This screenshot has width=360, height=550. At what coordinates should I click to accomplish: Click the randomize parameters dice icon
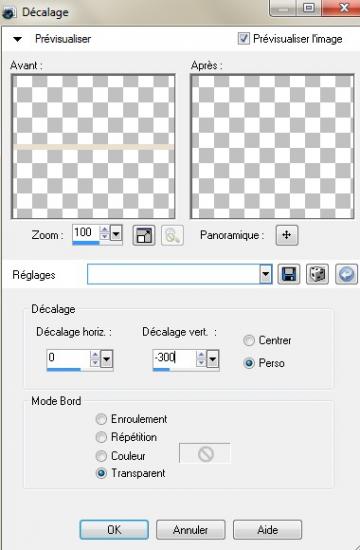(317, 274)
